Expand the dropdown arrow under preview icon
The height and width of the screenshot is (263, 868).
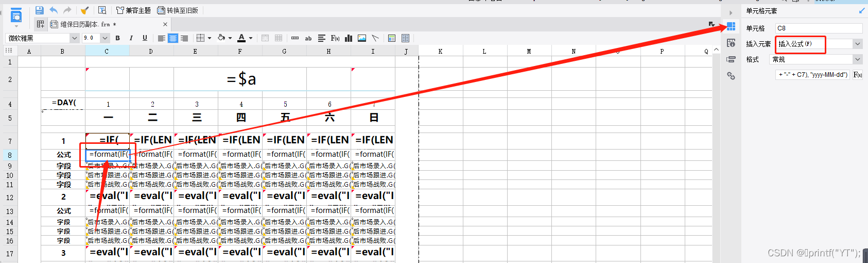point(16,26)
